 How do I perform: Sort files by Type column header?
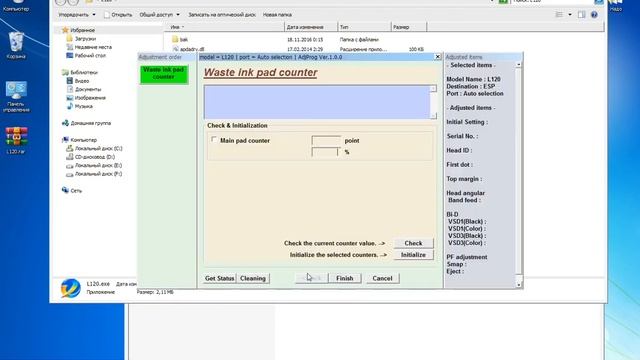point(364,27)
